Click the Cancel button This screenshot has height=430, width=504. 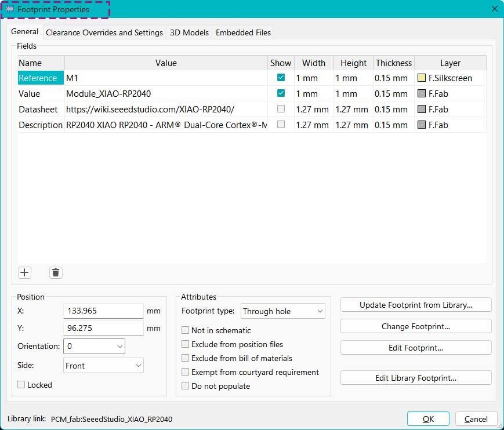coord(476,419)
